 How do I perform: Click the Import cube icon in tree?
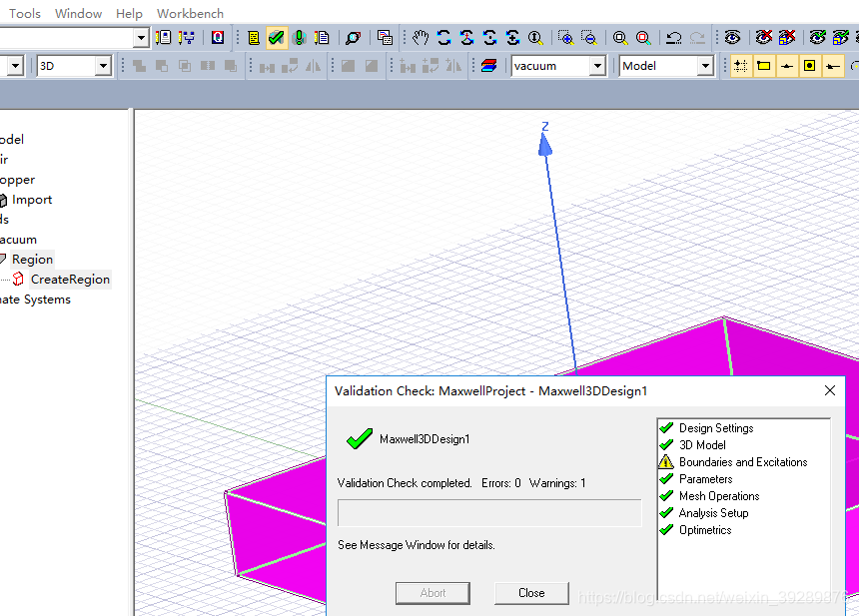pos(3,200)
